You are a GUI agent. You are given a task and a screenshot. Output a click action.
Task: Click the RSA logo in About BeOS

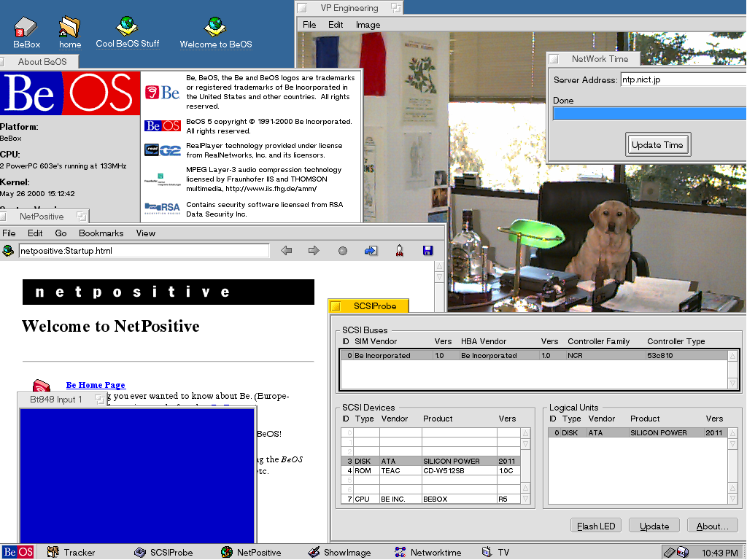(163, 208)
